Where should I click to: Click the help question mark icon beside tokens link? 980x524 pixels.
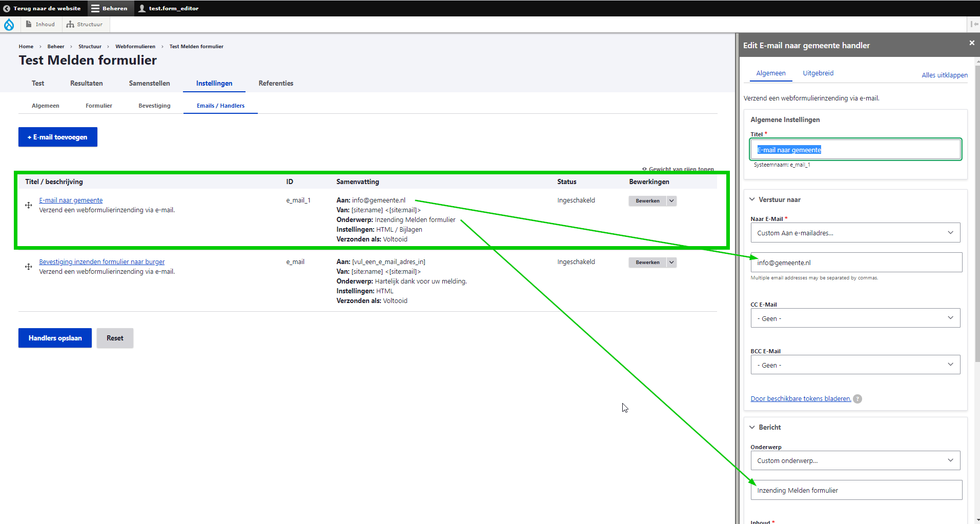(857, 399)
